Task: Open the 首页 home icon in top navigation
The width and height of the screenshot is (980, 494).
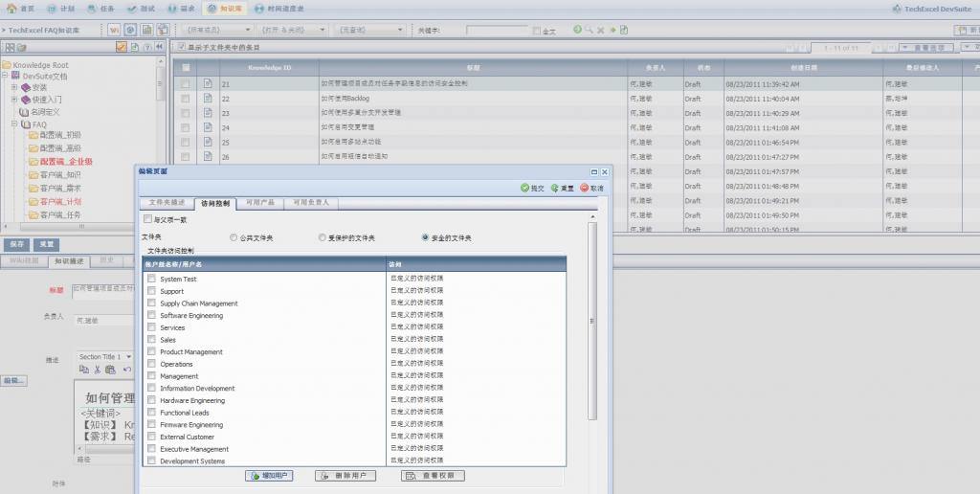Action: (12, 8)
